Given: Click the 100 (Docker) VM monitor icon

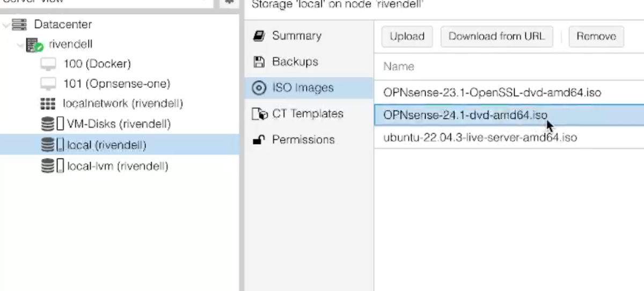Looking at the screenshot, I should click(x=48, y=64).
